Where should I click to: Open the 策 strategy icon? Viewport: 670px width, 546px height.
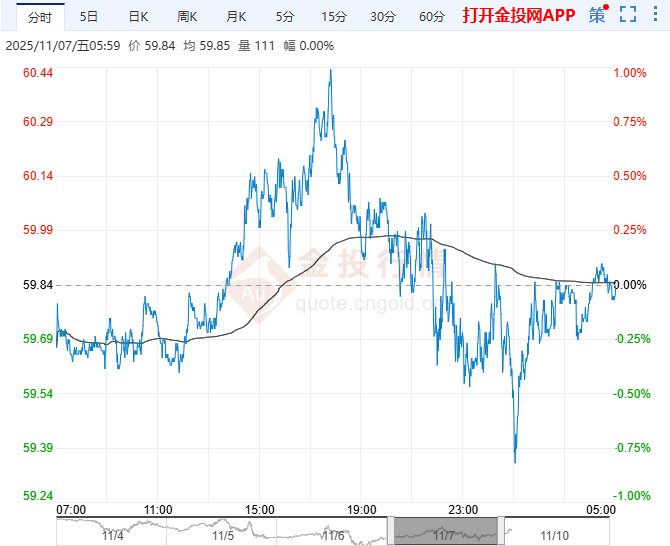[597, 15]
